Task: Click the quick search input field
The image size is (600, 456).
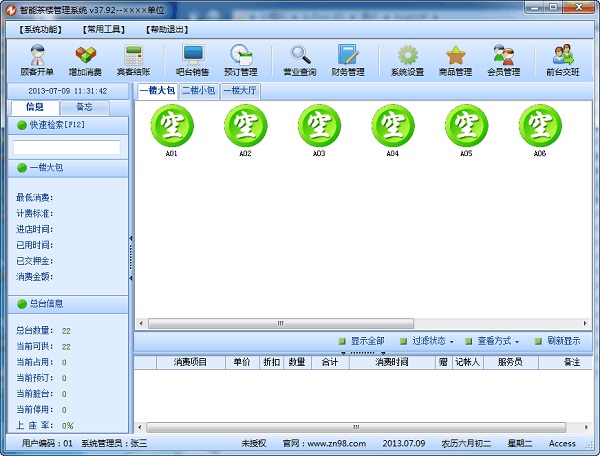Action: point(67,147)
